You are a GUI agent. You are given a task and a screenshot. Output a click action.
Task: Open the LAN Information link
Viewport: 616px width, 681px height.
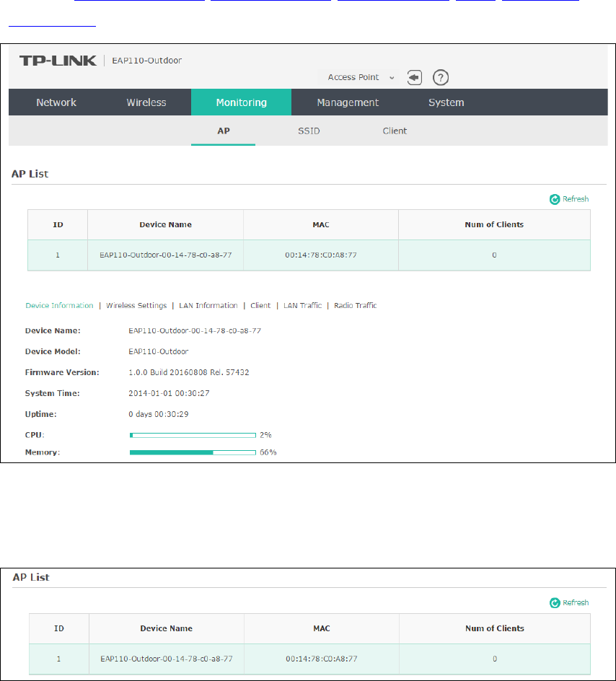click(x=208, y=305)
